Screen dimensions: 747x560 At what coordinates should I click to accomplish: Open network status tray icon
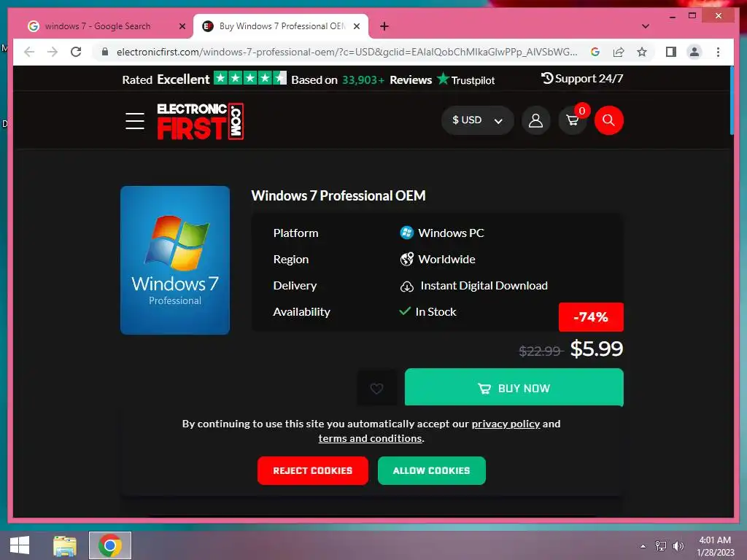click(x=661, y=546)
